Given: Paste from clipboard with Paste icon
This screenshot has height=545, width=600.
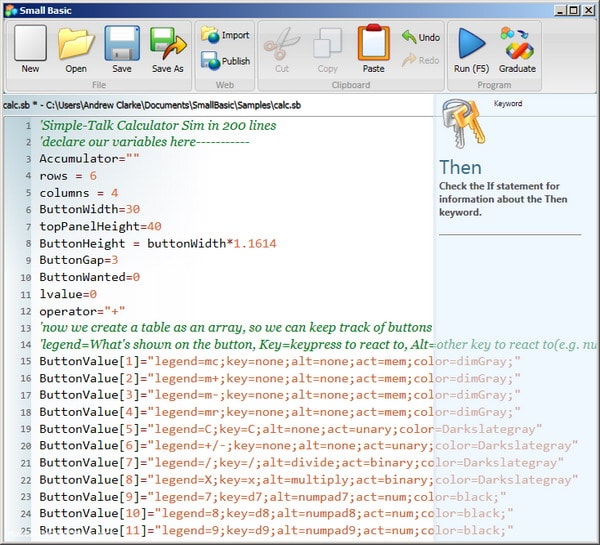Looking at the screenshot, I should [x=373, y=49].
